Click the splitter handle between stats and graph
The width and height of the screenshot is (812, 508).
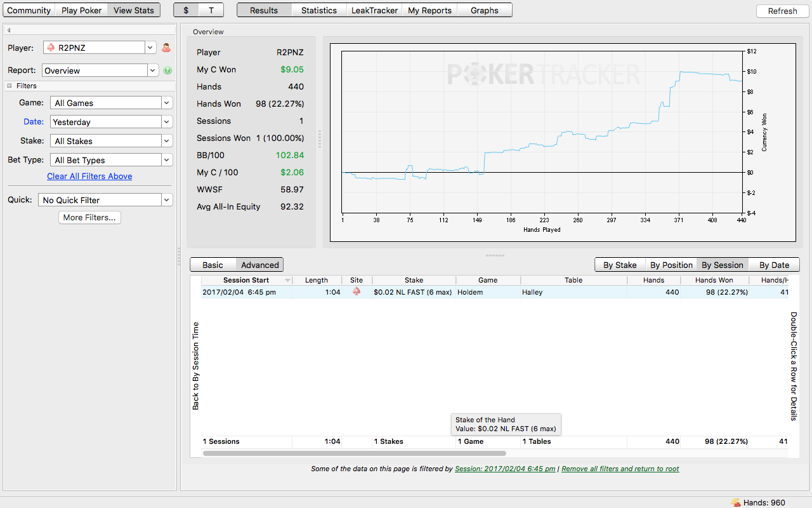320,139
